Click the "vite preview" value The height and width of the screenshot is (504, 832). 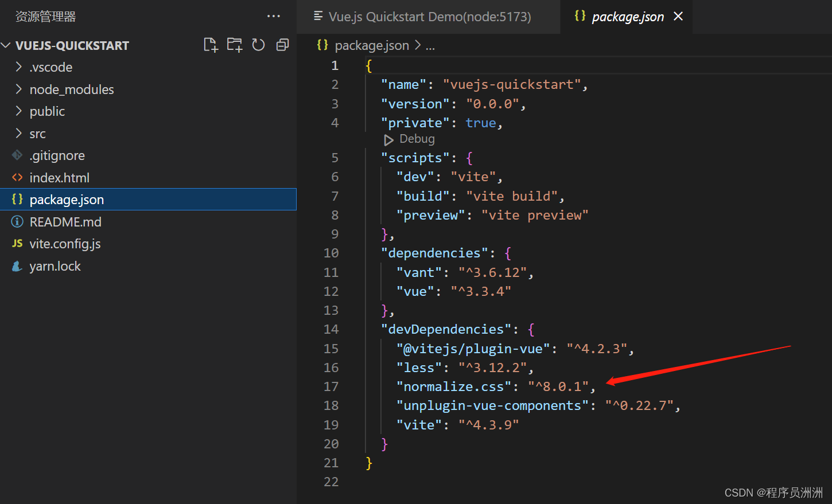[535, 215]
